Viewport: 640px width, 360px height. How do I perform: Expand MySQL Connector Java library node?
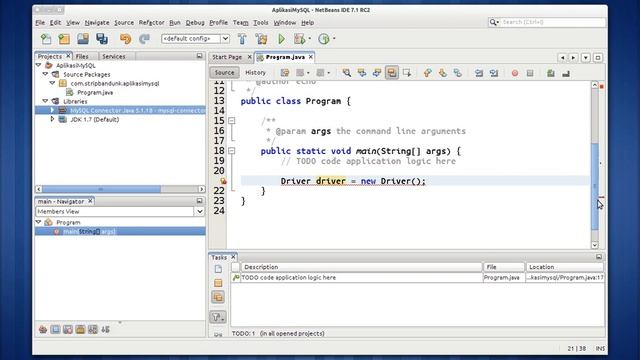coord(52,110)
